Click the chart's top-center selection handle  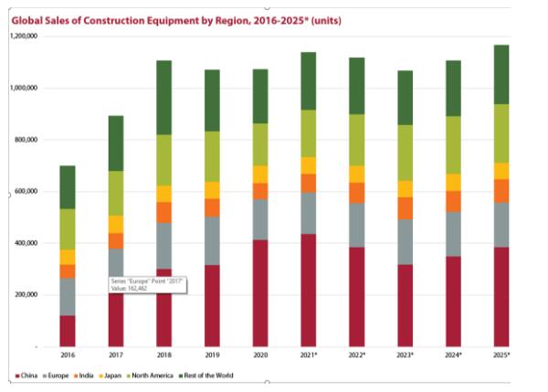[268, 7]
